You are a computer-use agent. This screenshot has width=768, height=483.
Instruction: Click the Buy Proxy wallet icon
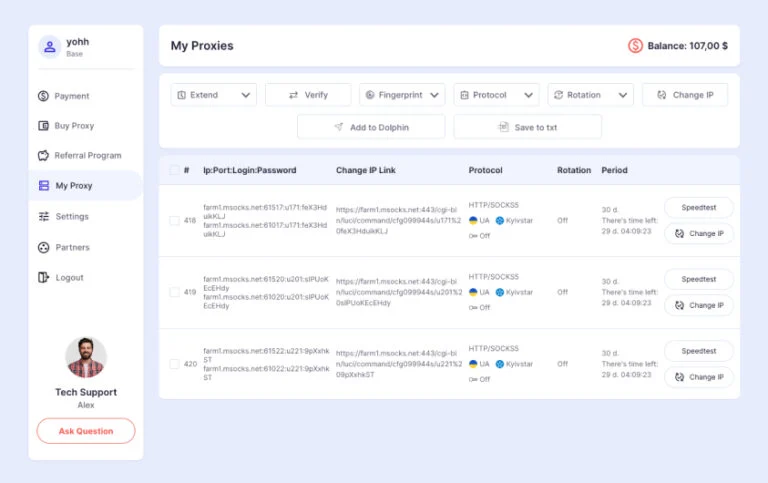tap(43, 126)
